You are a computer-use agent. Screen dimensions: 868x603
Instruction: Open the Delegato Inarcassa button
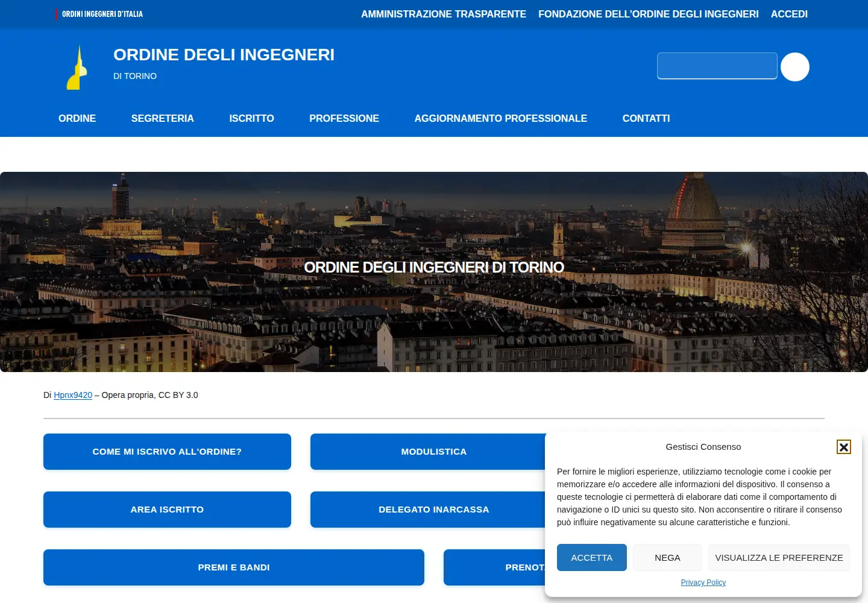[428, 510]
